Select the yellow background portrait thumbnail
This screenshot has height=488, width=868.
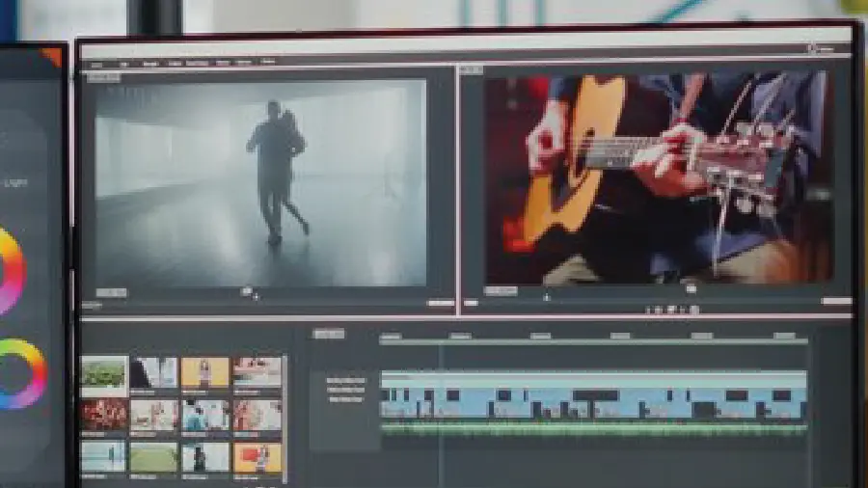tap(205, 372)
